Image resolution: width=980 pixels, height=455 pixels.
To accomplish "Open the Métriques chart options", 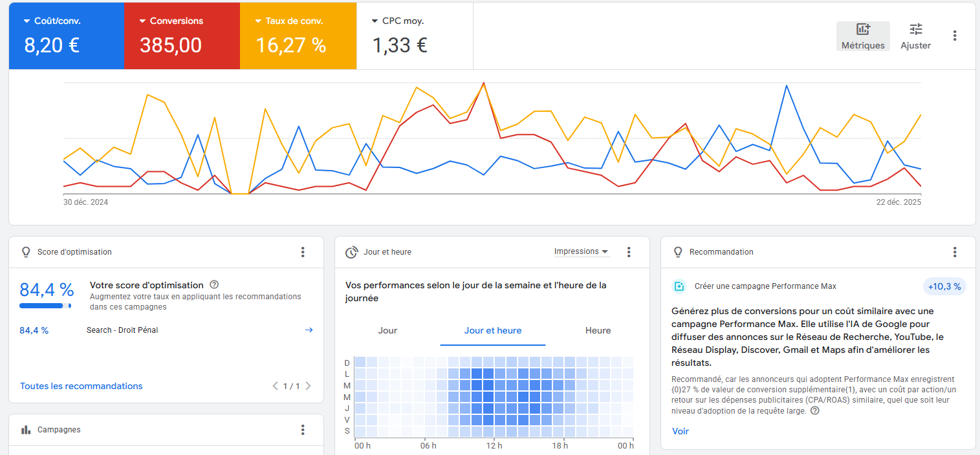I will 863,36.
